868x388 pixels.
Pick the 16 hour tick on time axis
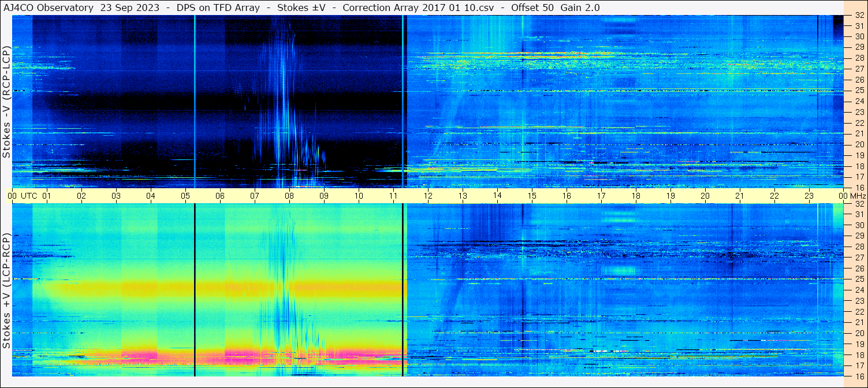coord(567,196)
